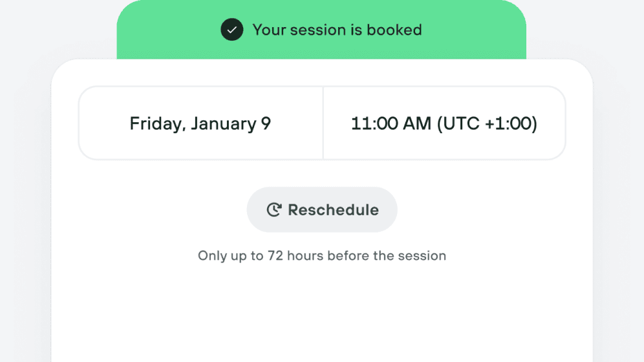Click "Only up to" at the notice start

(x=230, y=255)
